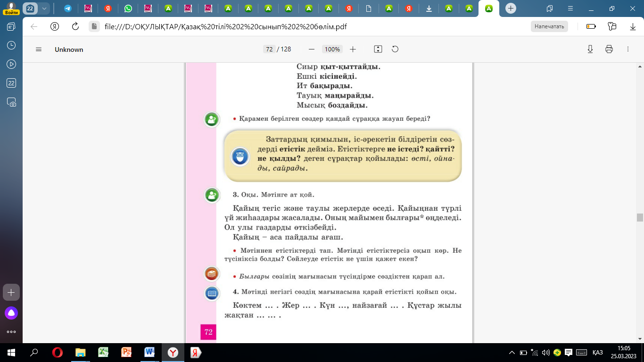This screenshot has height=362, width=644.
Task: Launch the Alice assistant from the sidebar
Action: (11, 313)
